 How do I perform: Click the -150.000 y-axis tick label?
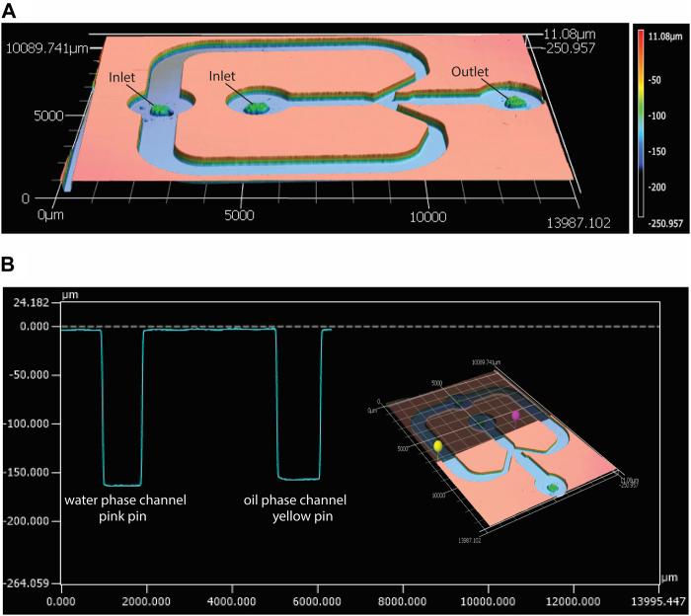tap(33, 472)
